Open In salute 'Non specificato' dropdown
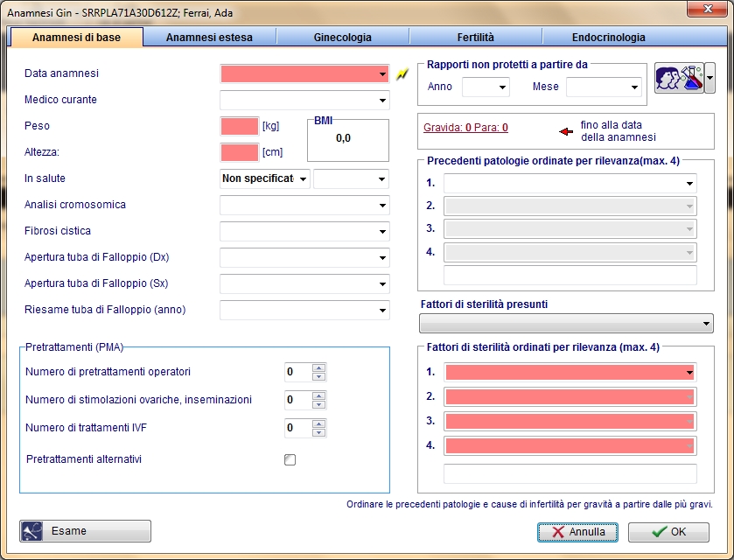This screenshot has height=560, width=734. click(x=303, y=178)
